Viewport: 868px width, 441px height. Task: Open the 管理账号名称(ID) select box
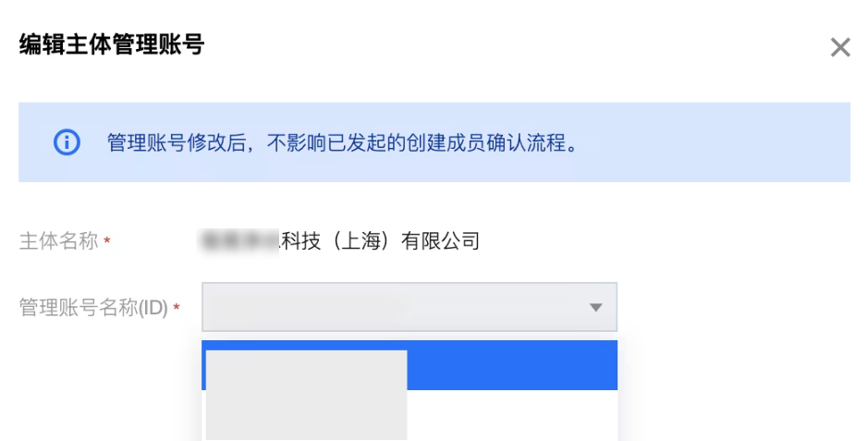[x=410, y=307]
